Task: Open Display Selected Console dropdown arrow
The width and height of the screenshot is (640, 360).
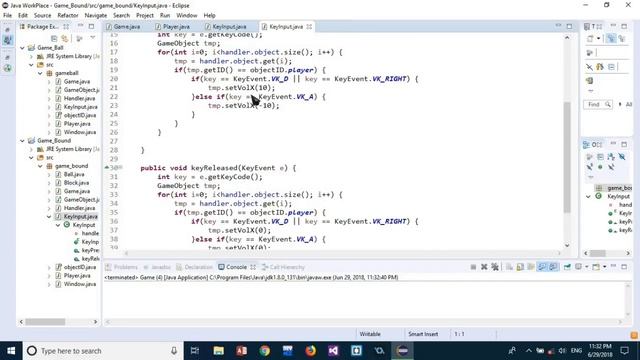Action: (587, 267)
